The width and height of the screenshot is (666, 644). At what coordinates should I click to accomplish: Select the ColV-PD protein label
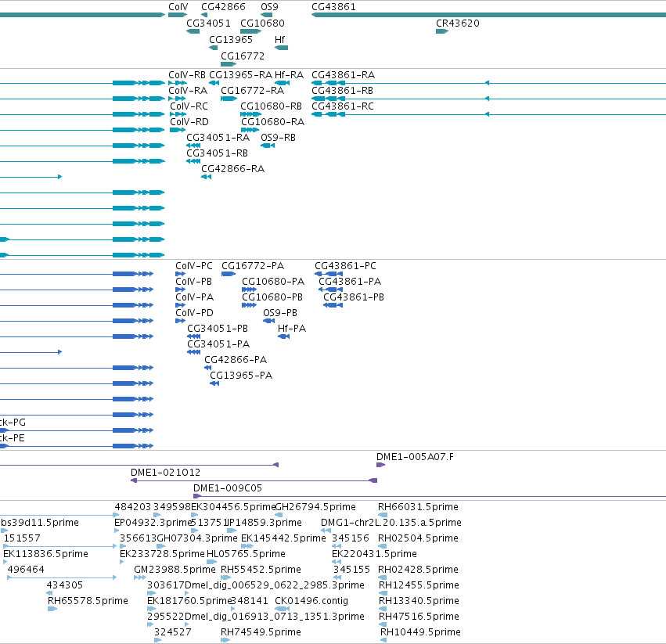tap(195, 313)
